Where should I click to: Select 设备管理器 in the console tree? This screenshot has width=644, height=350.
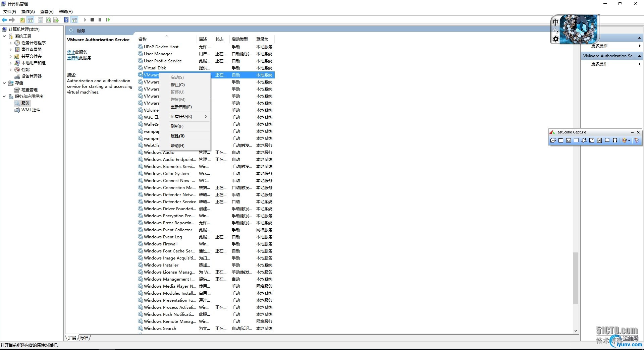32,76
